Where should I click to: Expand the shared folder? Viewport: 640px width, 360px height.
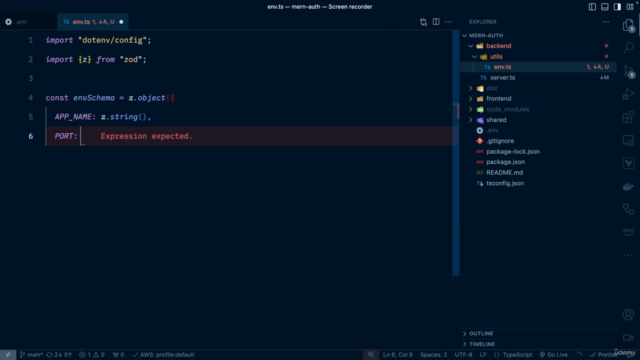coord(471,120)
